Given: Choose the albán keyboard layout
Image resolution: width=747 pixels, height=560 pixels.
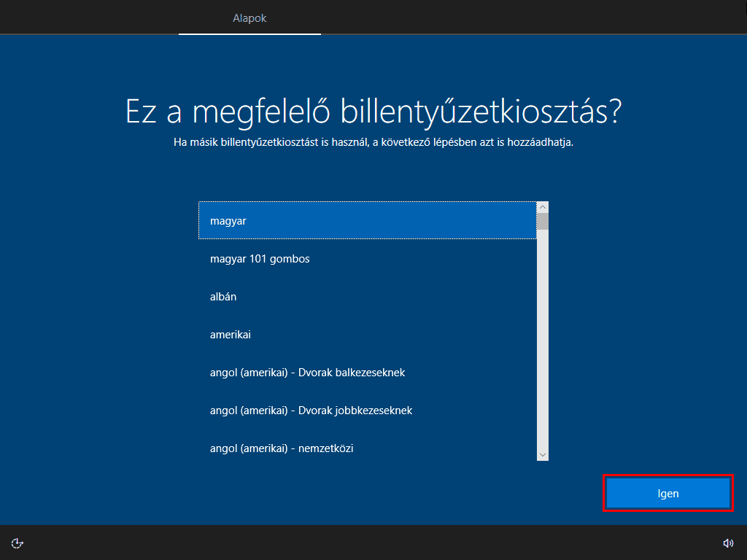Looking at the screenshot, I should 368,297.
